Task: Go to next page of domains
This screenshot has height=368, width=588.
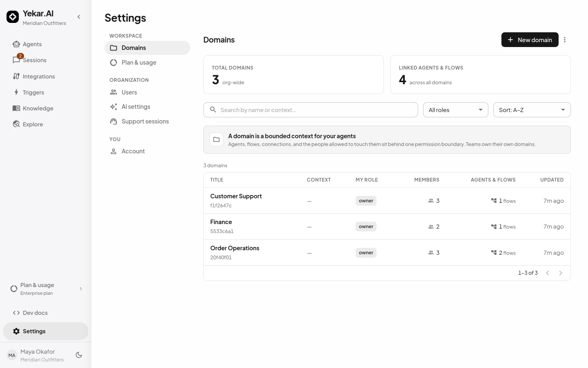Action: point(561,273)
